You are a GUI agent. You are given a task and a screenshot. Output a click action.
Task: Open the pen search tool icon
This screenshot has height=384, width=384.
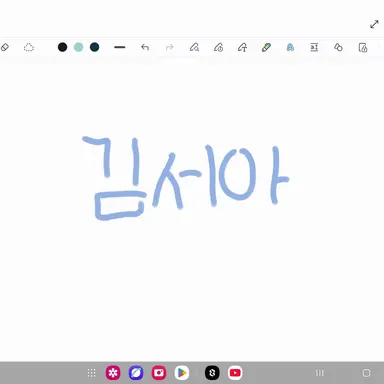click(194, 47)
